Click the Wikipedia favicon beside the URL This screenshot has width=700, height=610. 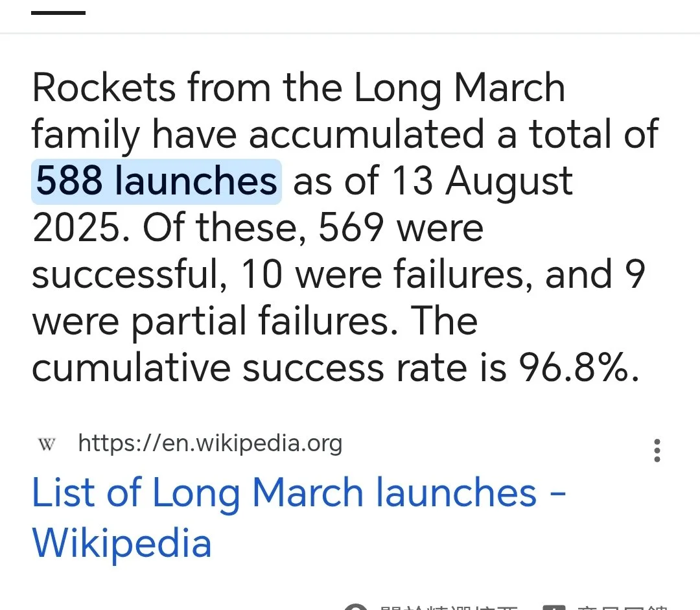pyautogui.click(x=47, y=445)
